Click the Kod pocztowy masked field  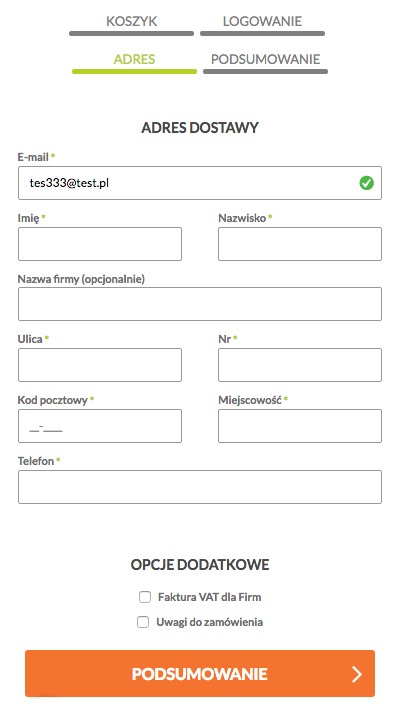tap(100, 426)
